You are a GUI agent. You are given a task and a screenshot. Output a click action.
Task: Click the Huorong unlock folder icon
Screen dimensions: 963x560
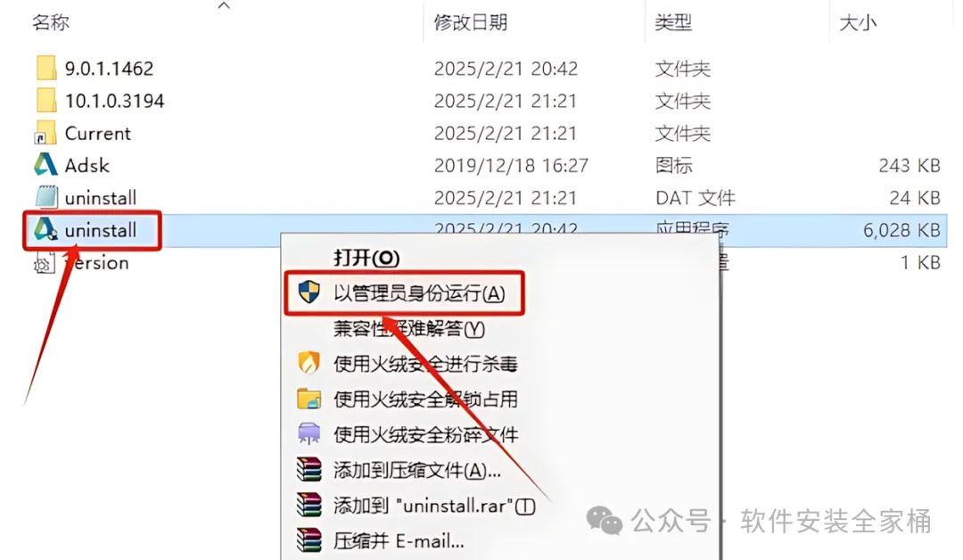pyautogui.click(x=309, y=399)
